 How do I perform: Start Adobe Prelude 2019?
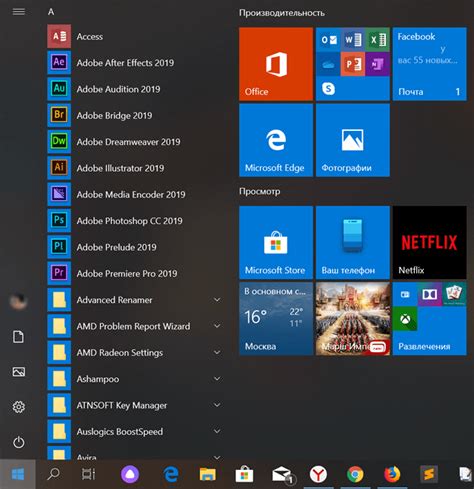[135, 247]
